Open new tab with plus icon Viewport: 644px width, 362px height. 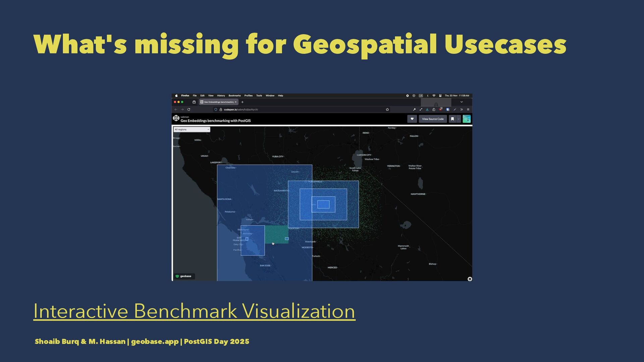tap(243, 102)
